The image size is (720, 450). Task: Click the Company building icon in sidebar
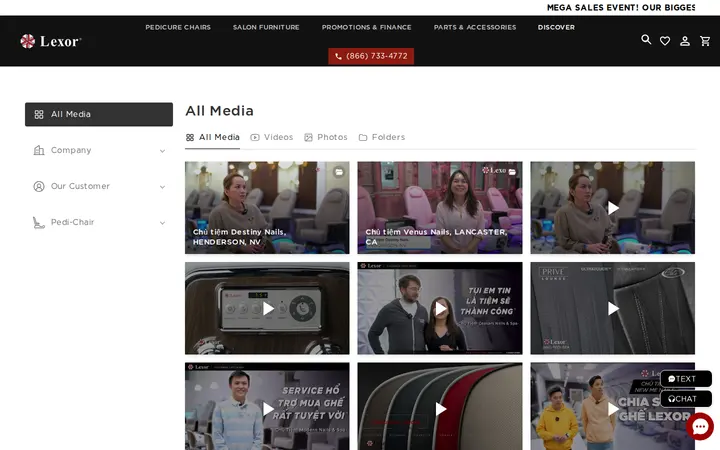[x=39, y=150]
